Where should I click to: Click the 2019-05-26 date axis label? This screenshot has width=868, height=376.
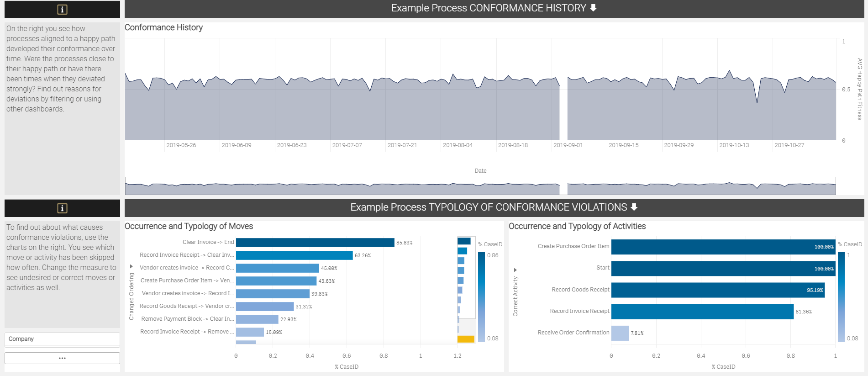pos(181,145)
